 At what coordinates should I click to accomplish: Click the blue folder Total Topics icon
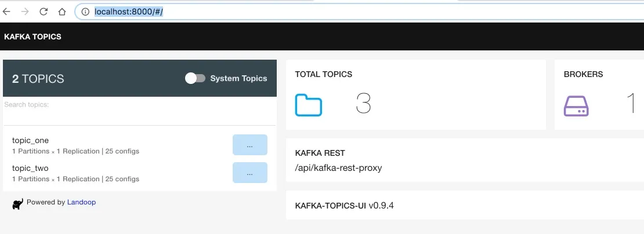coord(309,105)
